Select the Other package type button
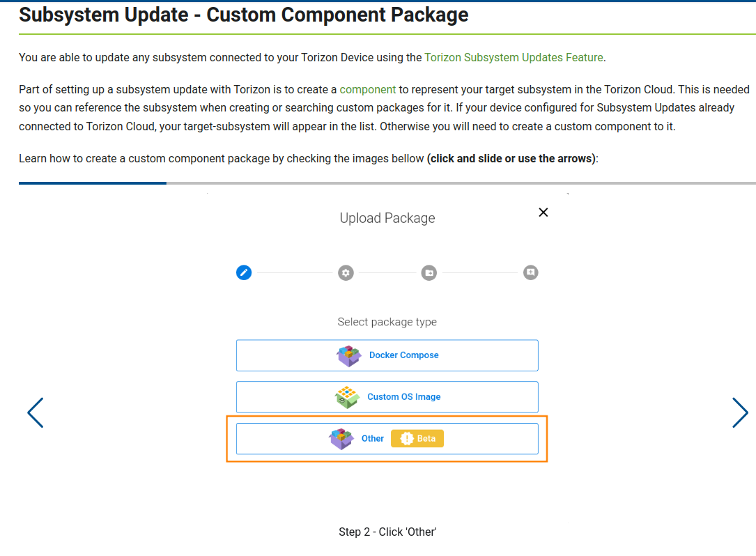 [387, 439]
